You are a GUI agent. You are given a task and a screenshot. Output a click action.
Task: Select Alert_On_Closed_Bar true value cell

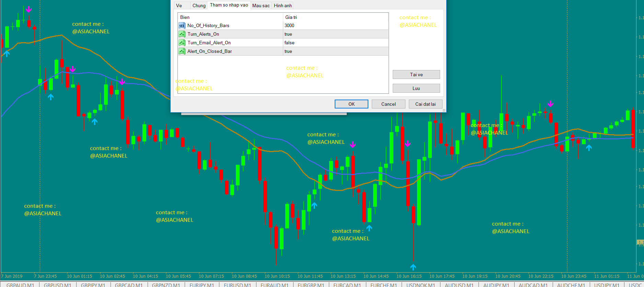click(x=335, y=51)
